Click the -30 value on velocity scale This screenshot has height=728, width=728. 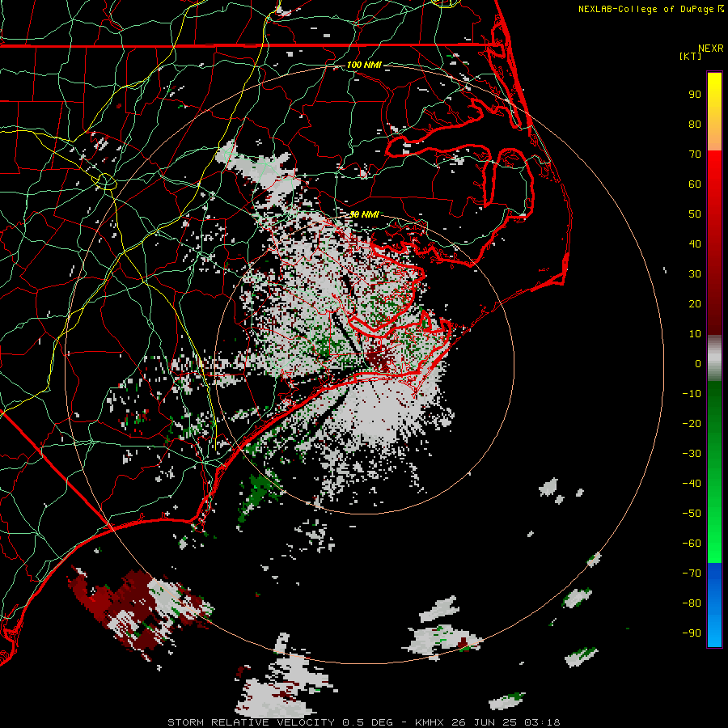692,454
